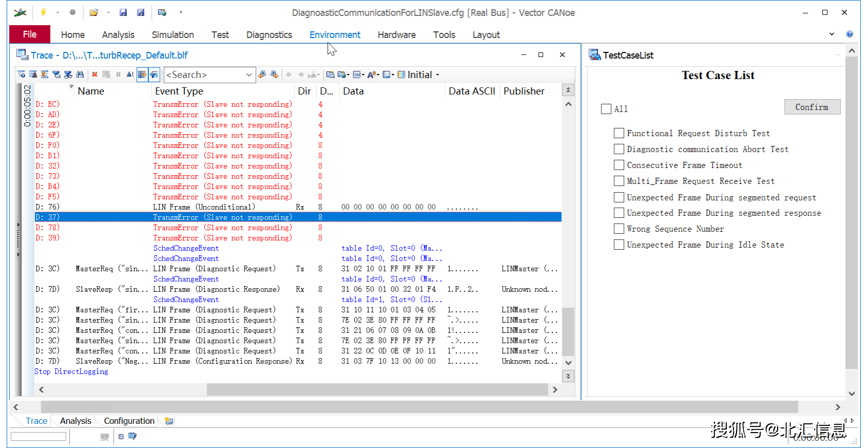Open the Diagnostics ribbon tab
The image size is (868, 448).
[x=269, y=35]
